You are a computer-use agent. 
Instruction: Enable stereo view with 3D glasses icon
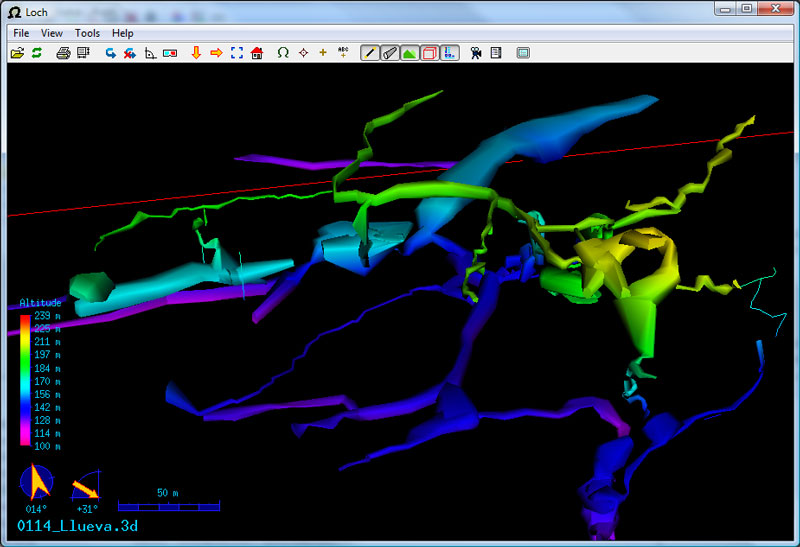(170, 53)
